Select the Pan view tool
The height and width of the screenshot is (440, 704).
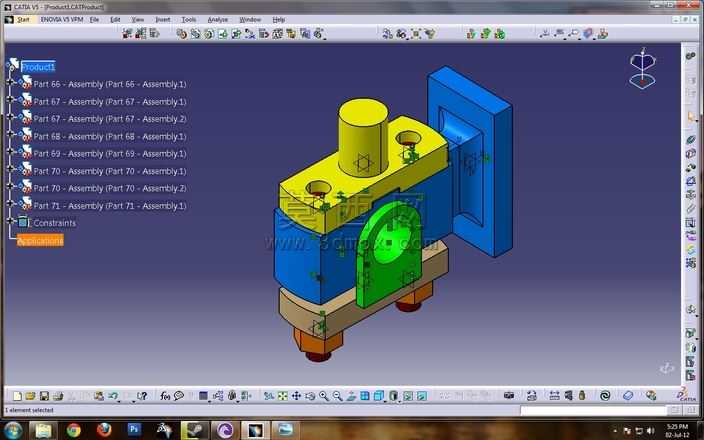(x=296, y=396)
